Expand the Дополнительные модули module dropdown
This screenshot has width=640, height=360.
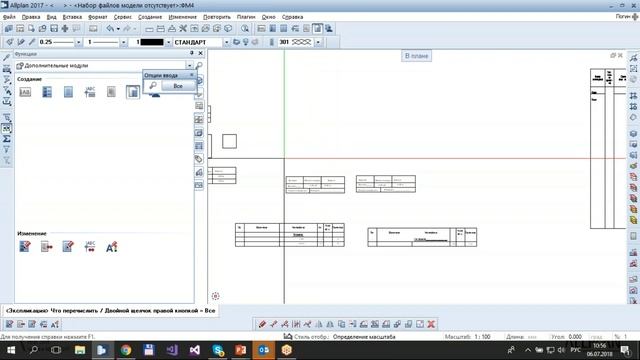click(x=189, y=66)
